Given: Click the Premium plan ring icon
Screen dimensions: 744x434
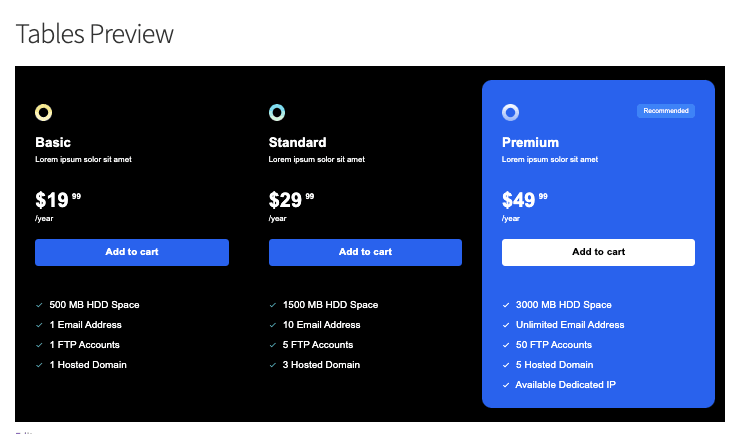Looking at the screenshot, I should pyautogui.click(x=510, y=113).
